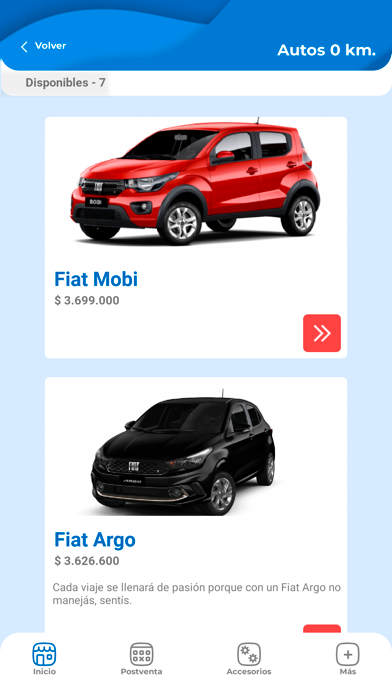Open the red Fiat Mobi car image

coord(195,181)
